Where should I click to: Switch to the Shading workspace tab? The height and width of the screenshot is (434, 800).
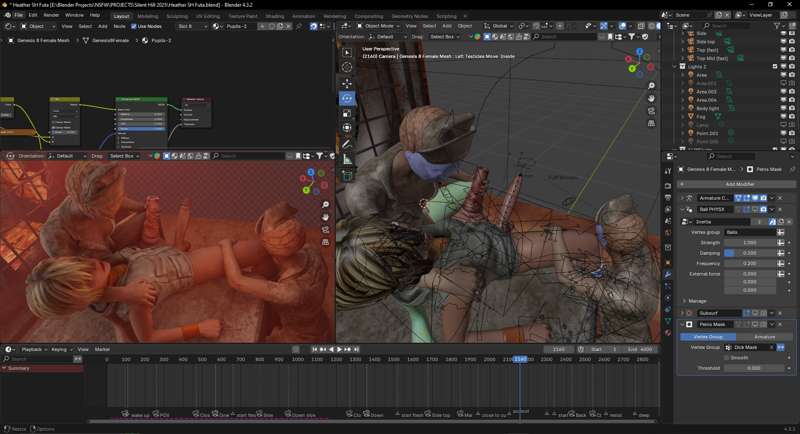[x=274, y=16]
